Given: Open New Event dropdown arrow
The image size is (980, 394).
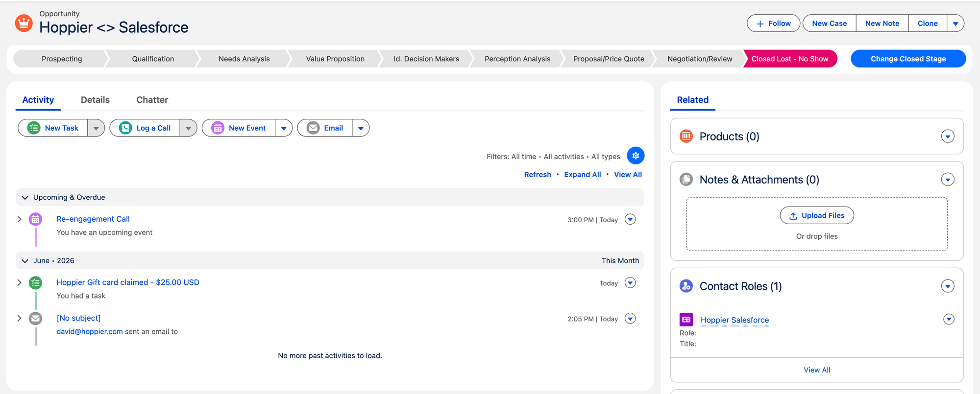Looking at the screenshot, I should (284, 128).
